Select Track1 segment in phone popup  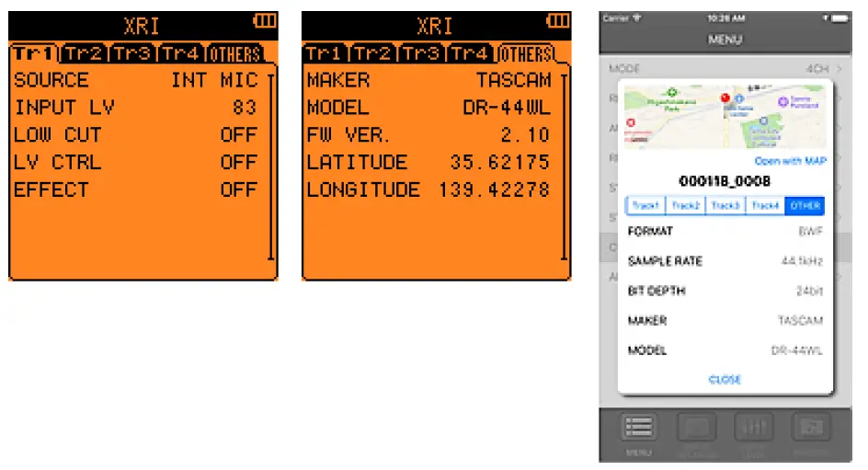(645, 205)
